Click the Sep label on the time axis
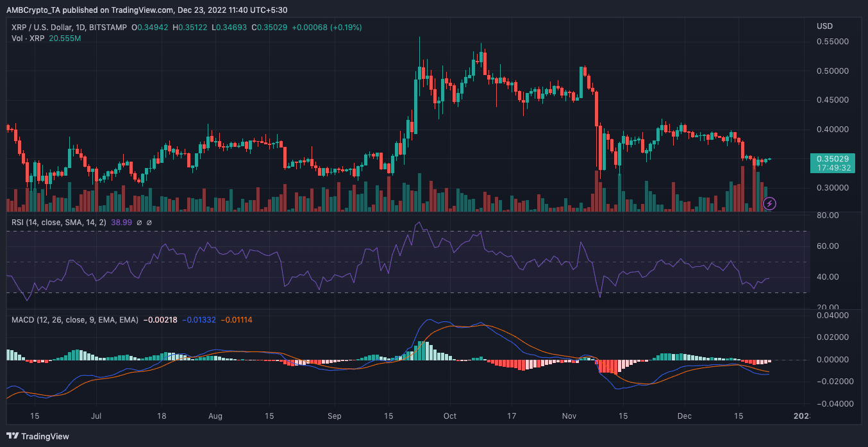 [333, 416]
